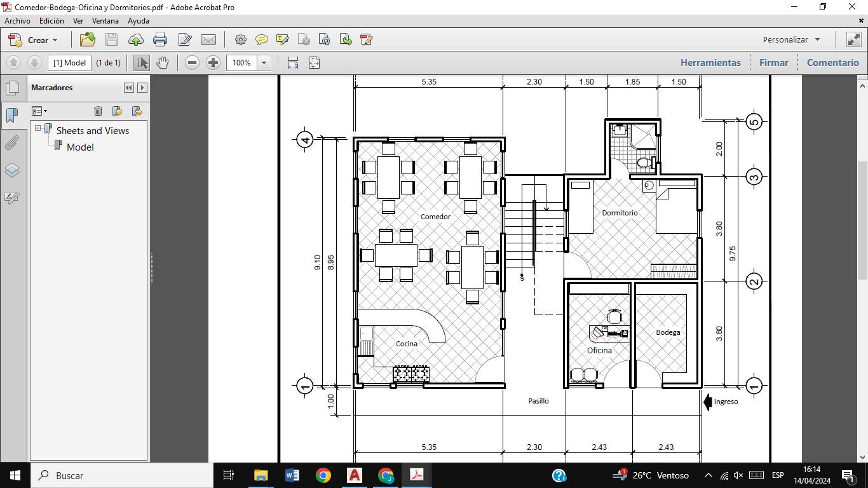Open the Layers panel icon in sidebar

pyautogui.click(x=12, y=170)
